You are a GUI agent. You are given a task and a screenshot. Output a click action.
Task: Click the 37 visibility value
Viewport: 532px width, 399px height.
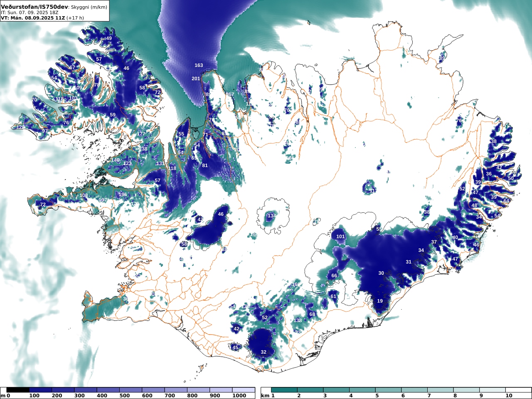(x=434, y=242)
